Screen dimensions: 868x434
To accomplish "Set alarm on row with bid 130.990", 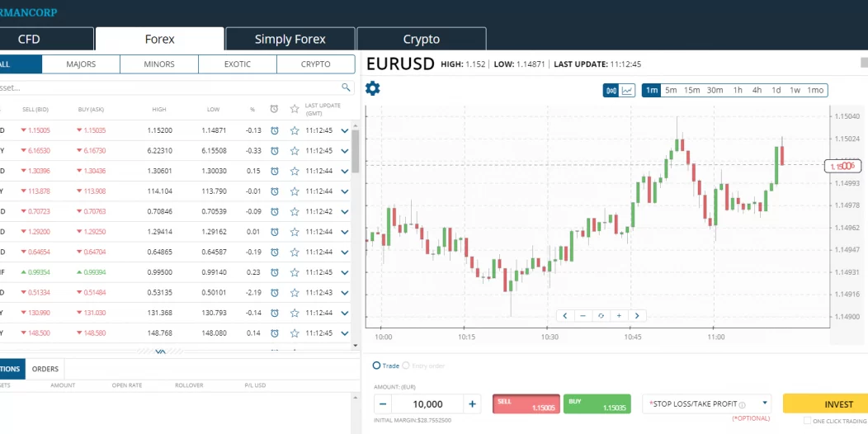I will 275,314.
